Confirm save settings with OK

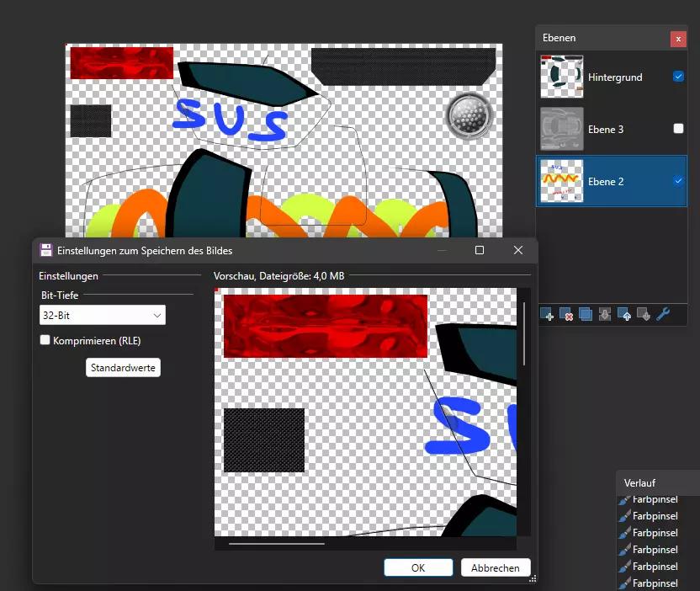click(418, 567)
